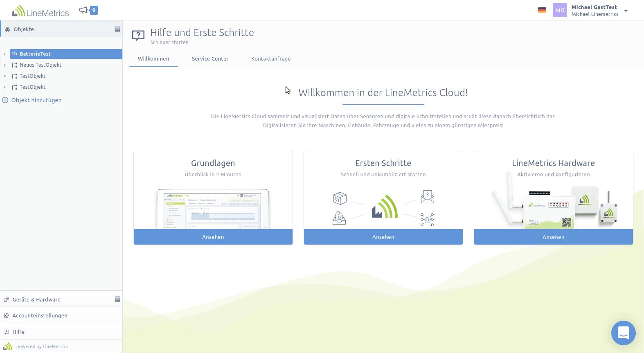Click the package box icon in Ersten Schritte
This screenshot has height=353, width=644.
tap(340, 198)
